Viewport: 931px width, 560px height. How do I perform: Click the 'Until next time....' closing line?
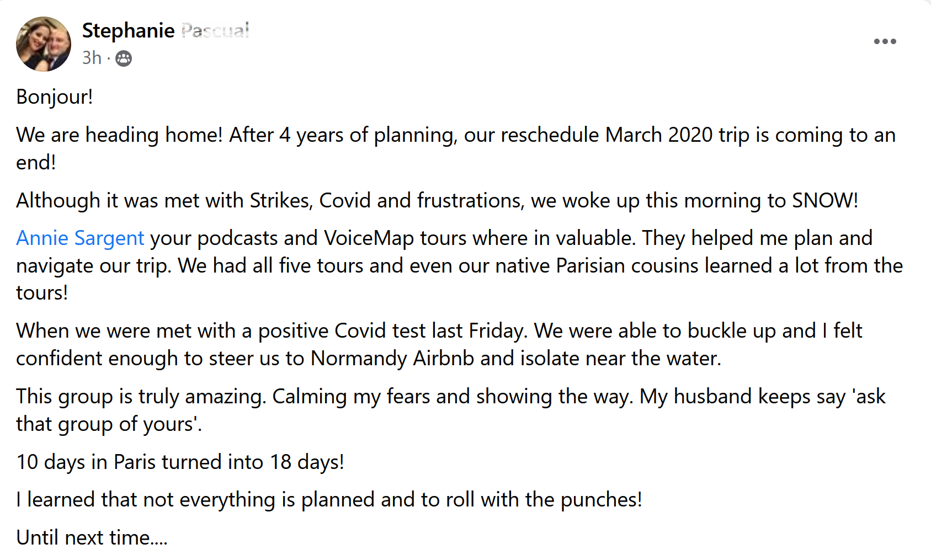coord(92,538)
